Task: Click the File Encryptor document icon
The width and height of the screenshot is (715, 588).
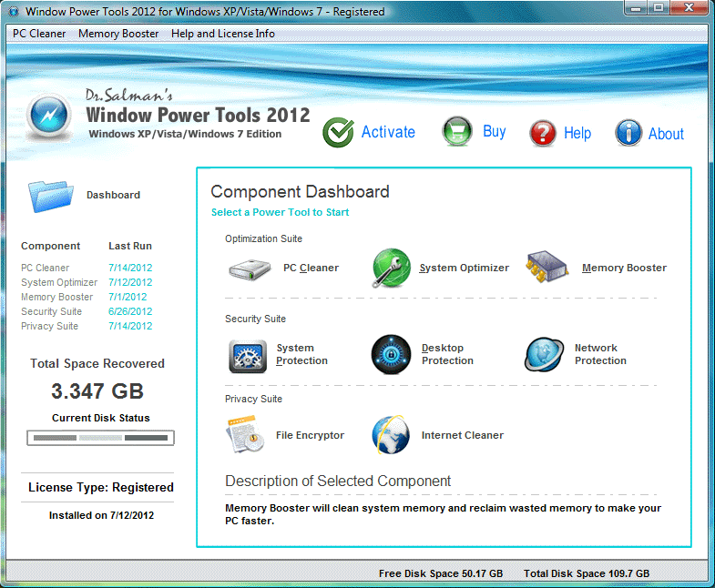Action: click(246, 433)
